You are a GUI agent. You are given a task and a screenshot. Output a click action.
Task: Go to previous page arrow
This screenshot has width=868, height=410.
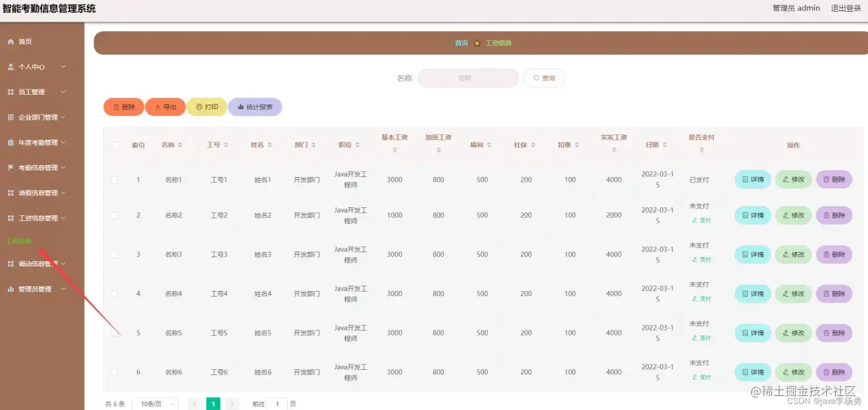(x=195, y=404)
